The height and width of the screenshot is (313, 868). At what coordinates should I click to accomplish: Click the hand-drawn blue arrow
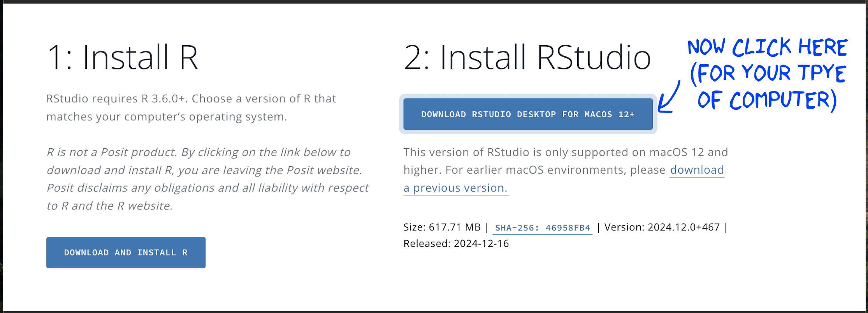tap(669, 97)
